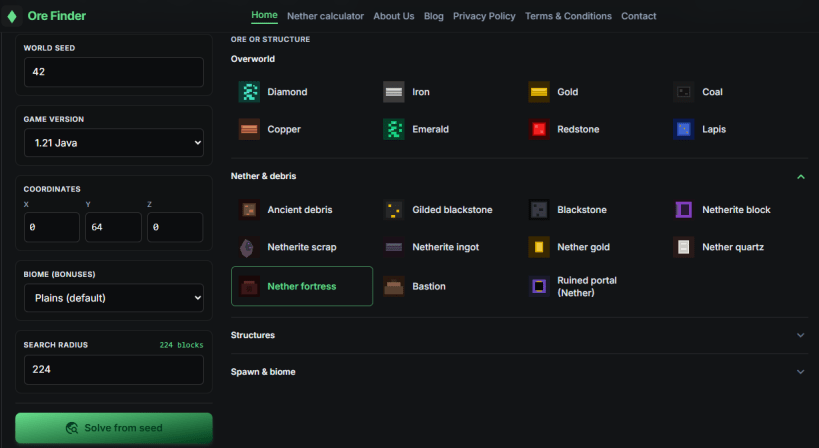The width and height of the screenshot is (819, 448).
Task: Select the Netherite block icon
Action: (x=684, y=210)
